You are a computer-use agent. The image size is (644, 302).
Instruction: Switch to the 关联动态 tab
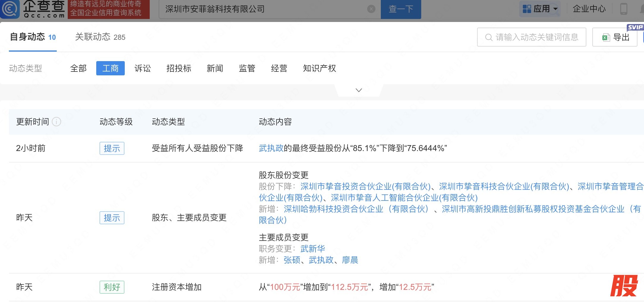point(100,37)
